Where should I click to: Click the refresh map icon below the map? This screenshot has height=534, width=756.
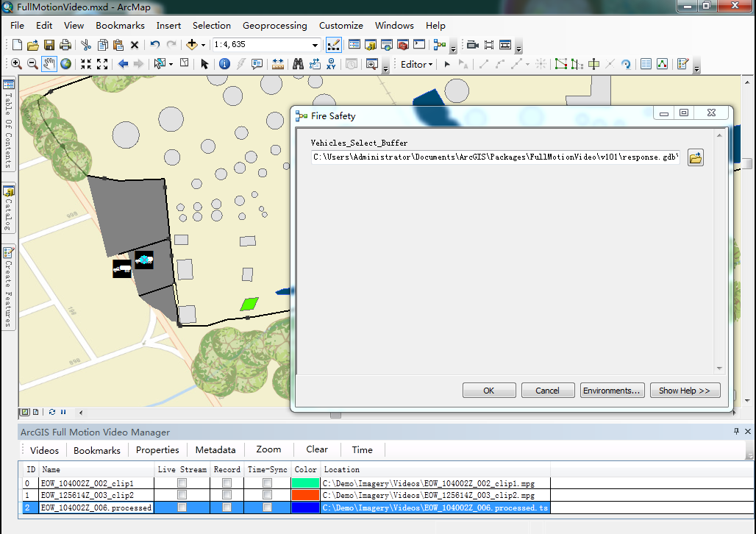[52, 412]
